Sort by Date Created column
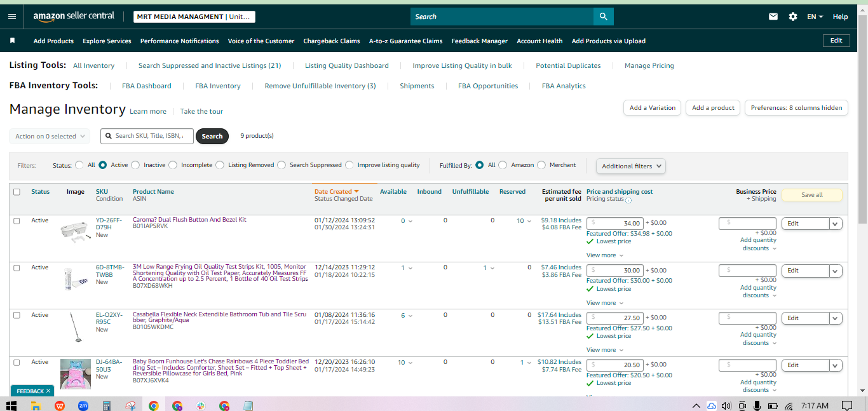 click(336, 191)
